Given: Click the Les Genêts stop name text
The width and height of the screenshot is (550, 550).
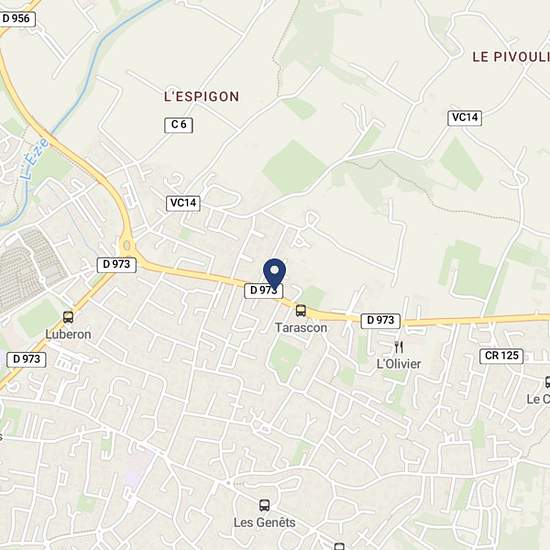Looking at the screenshot, I should click(265, 523).
